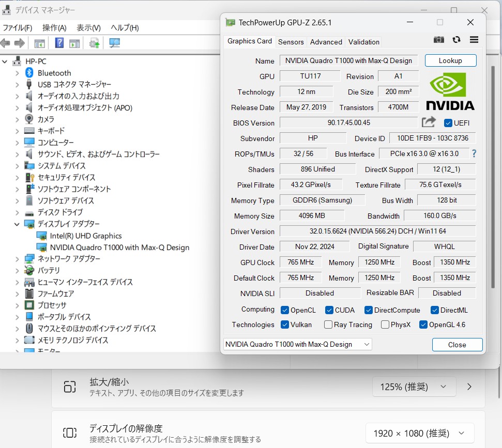Enable the Ray Tracing checkbox
Screen dimensions: 502x448
pos(328,325)
